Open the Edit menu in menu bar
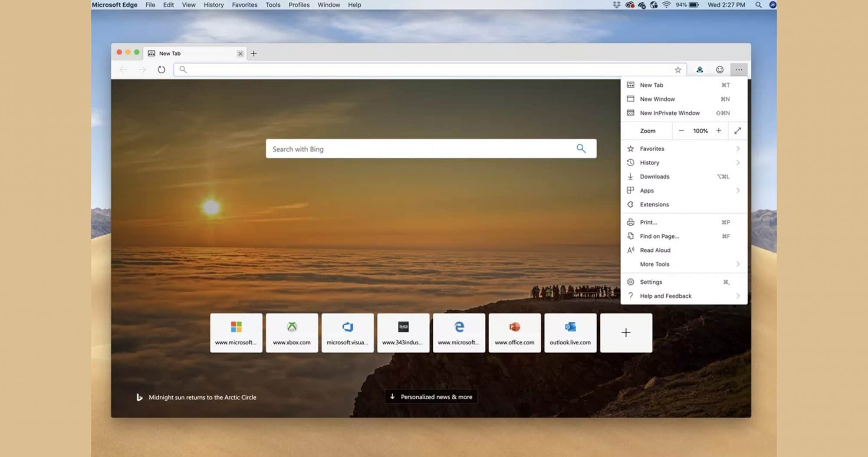This screenshot has width=868, height=457. [x=168, y=5]
